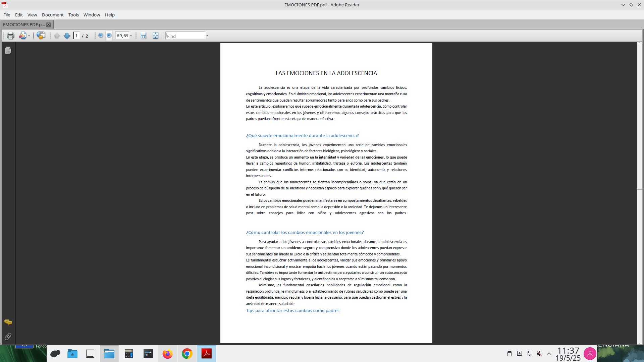Image resolution: width=644 pixels, height=362 pixels.
Task: Go to next page with down arrow
Action: coord(67,36)
